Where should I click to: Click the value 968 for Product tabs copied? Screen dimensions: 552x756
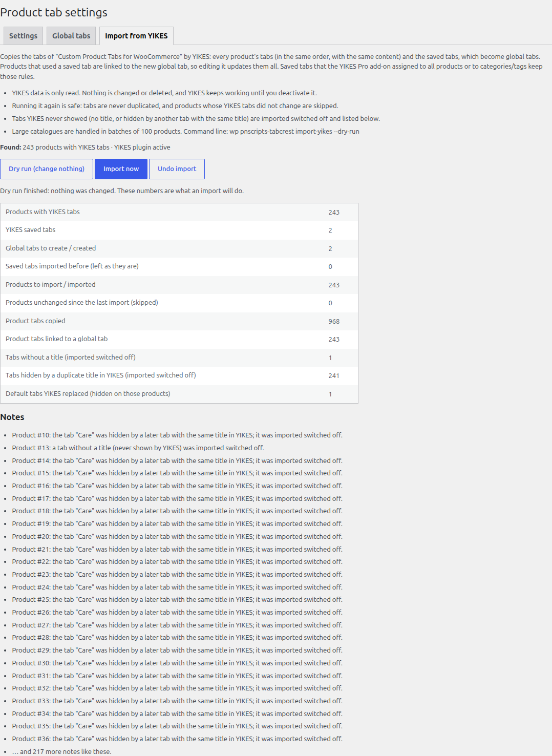pyautogui.click(x=334, y=322)
